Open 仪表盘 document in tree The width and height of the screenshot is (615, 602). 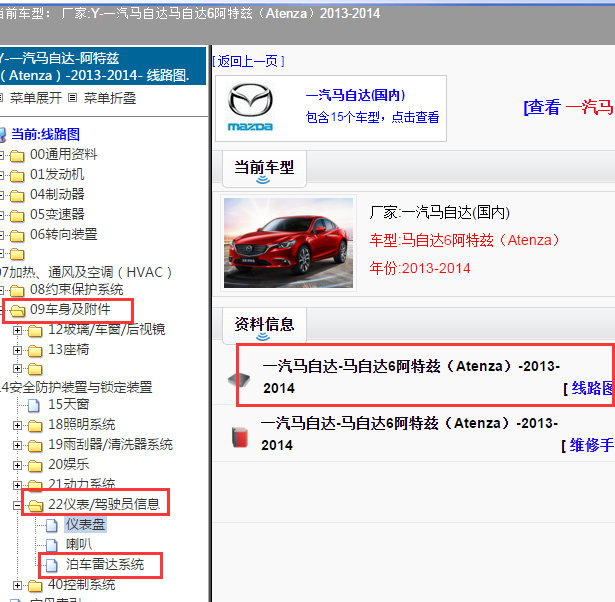click(85, 524)
